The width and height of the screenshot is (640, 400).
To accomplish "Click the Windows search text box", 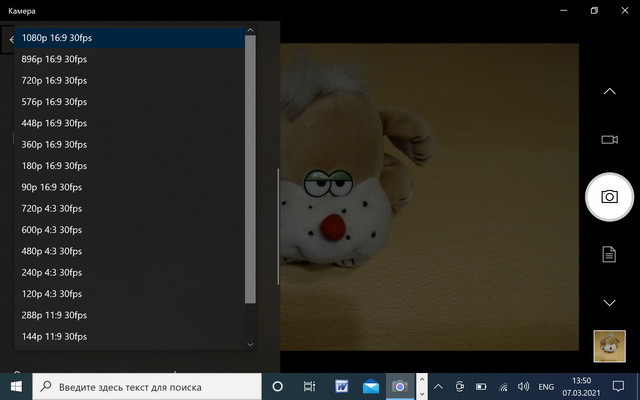I will pyautogui.click(x=147, y=386).
